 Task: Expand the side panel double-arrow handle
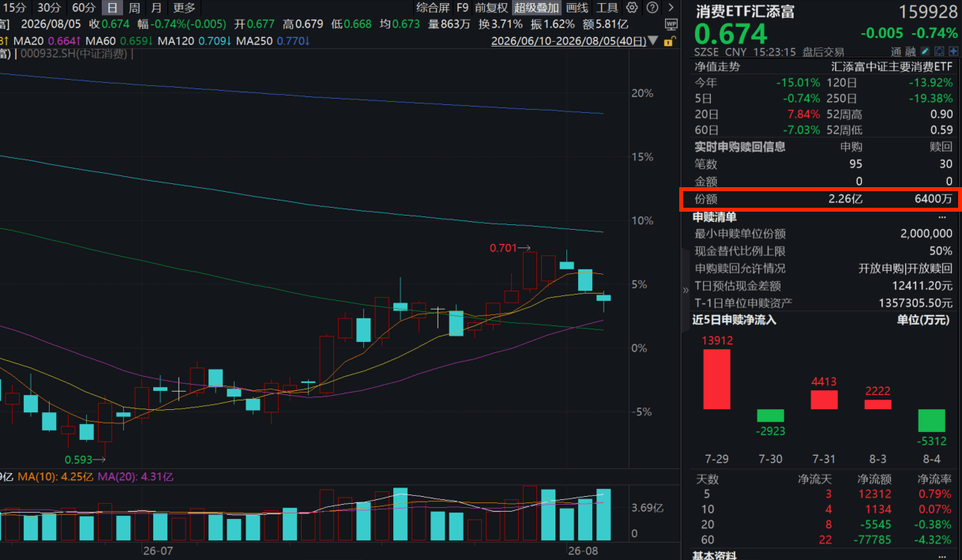[x=686, y=290]
